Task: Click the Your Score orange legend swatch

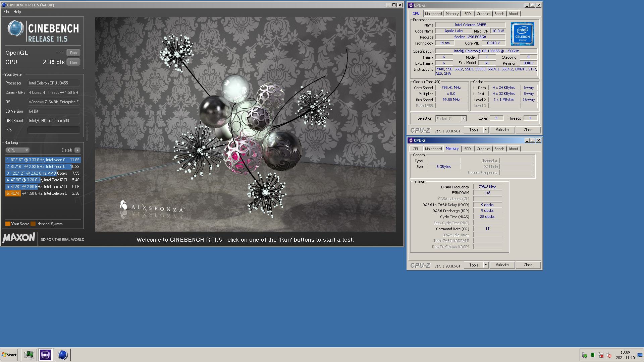Action: coord(8,224)
